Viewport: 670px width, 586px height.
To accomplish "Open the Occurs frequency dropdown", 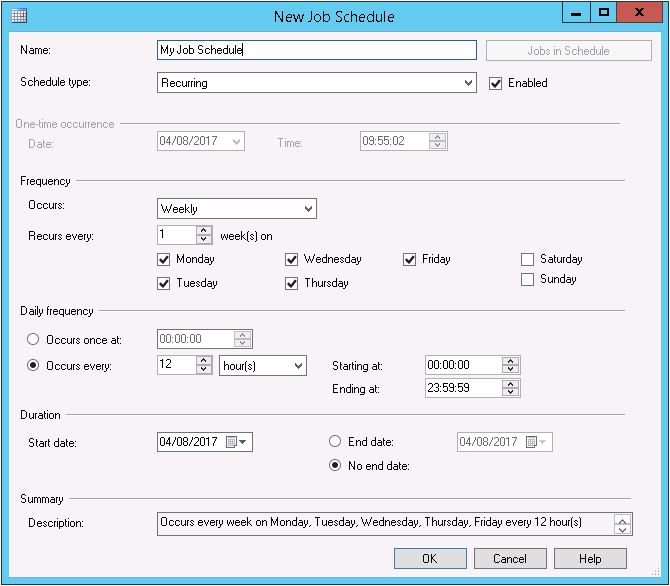I will click(307, 209).
